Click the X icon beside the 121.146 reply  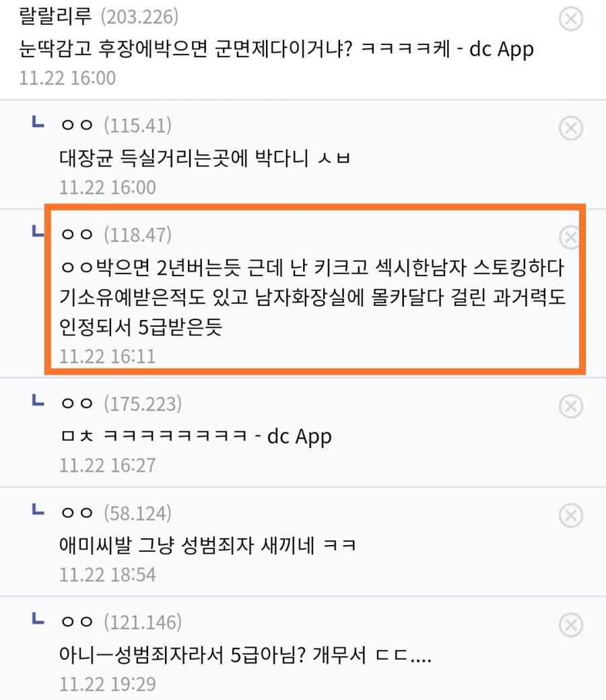coord(571,625)
